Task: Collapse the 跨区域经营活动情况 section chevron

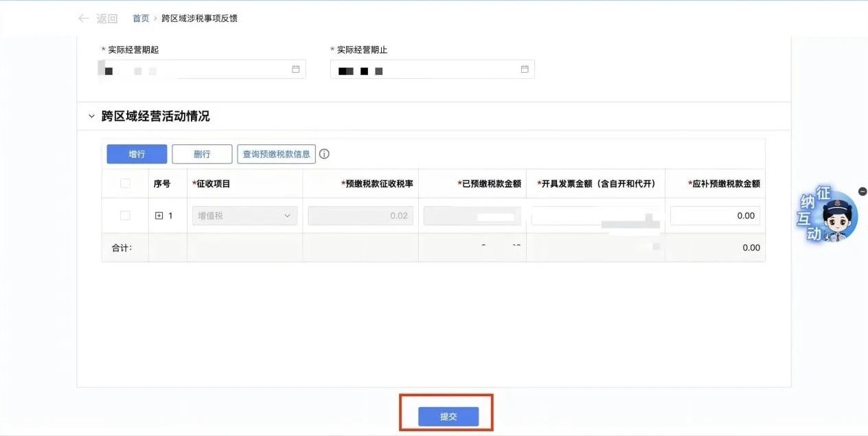Action: pyautogui.click(x=91, y=117)
